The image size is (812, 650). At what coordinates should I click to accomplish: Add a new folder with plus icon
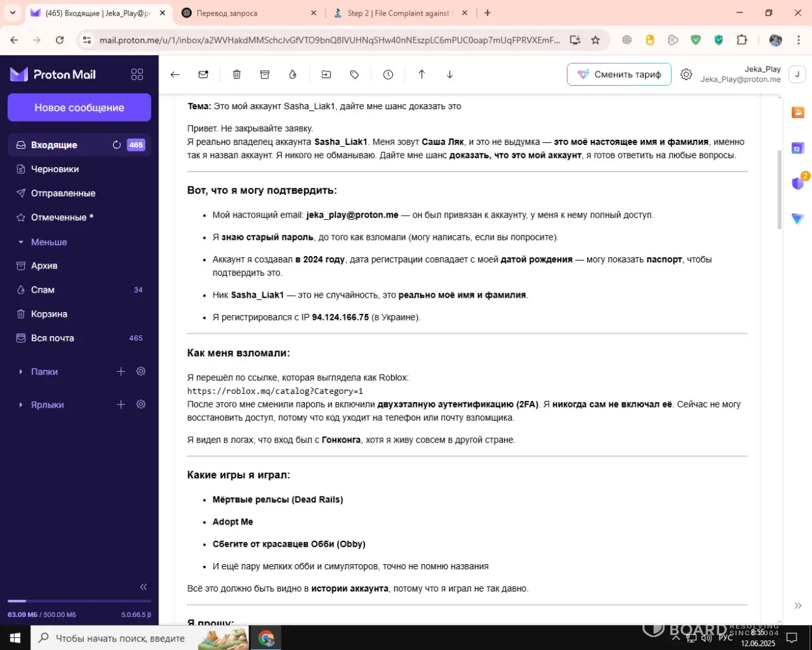[x=121, y=372]
